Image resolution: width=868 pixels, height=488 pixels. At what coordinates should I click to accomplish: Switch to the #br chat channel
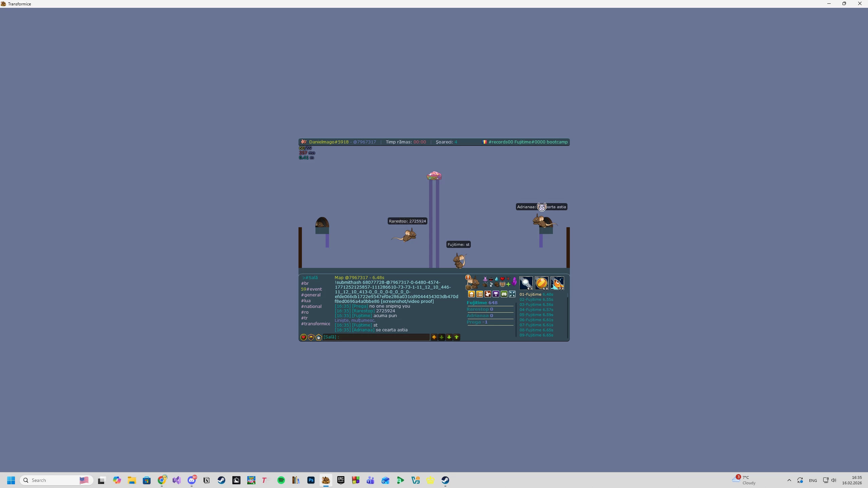(x=305, y=284)
